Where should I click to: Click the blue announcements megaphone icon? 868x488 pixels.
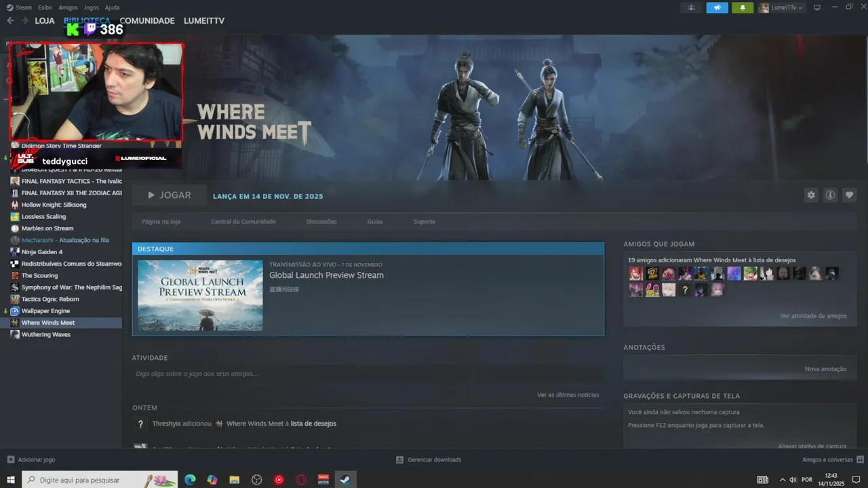pos(717,7)
